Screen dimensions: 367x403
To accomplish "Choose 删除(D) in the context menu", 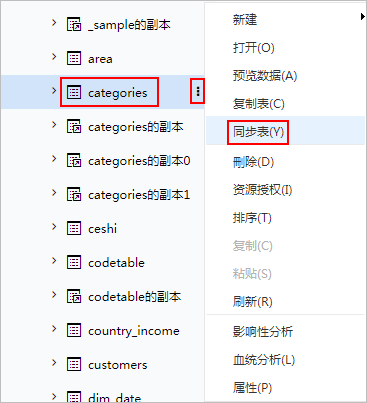I will coord(253,162).
